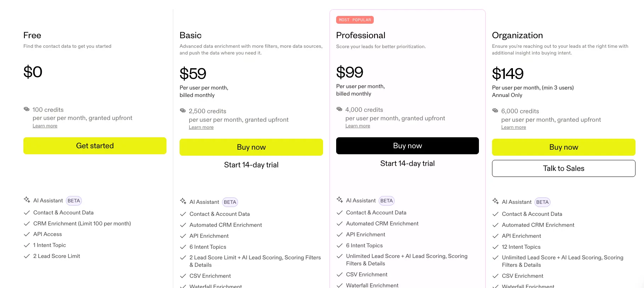Start 14-day trial for the Professional plan
This screenshot has height=288, width=644.
pyautogui.click(x=407, y=163)
